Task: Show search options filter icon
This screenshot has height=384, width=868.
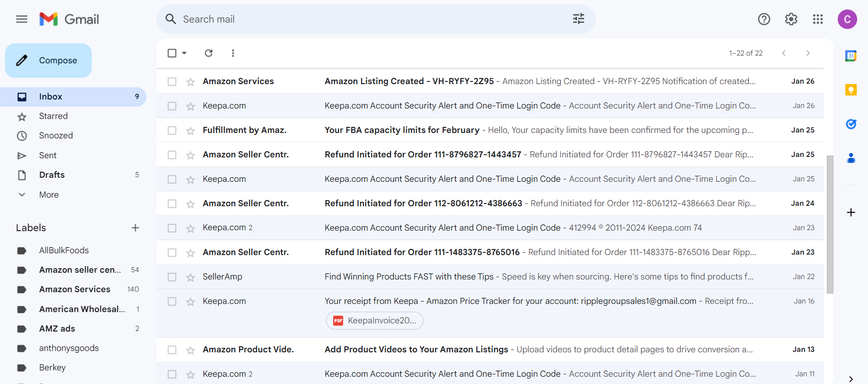Action: (579, 19)
